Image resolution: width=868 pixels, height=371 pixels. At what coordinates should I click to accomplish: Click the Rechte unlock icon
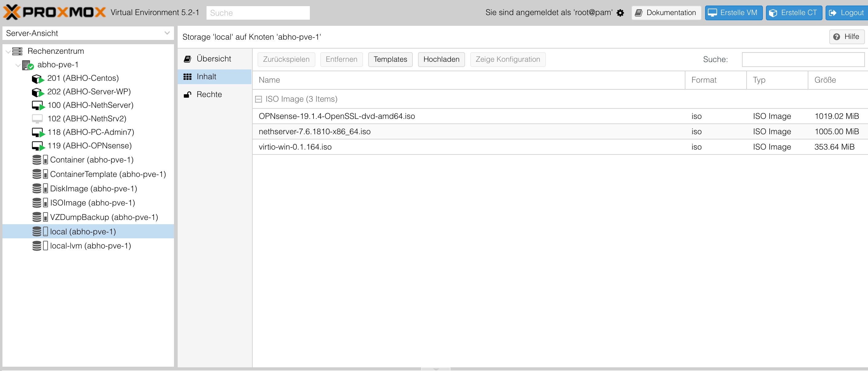[x=187, y=95]
